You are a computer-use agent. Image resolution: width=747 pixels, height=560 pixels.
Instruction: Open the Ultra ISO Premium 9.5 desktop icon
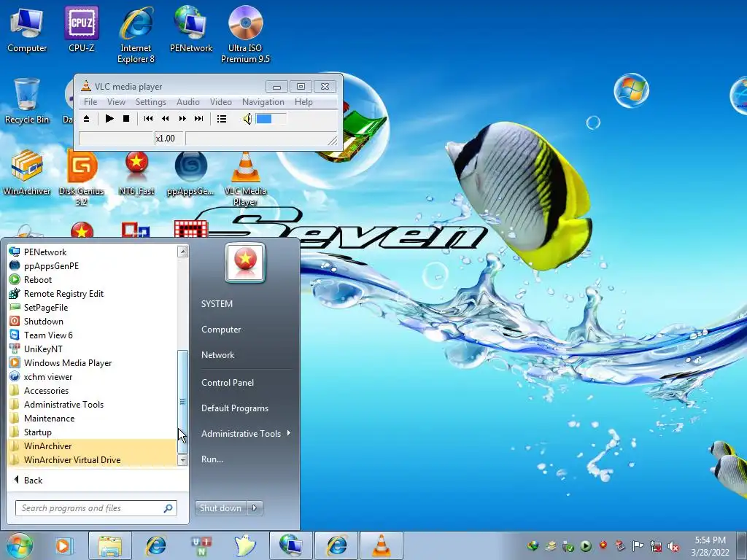pos(245,34)
